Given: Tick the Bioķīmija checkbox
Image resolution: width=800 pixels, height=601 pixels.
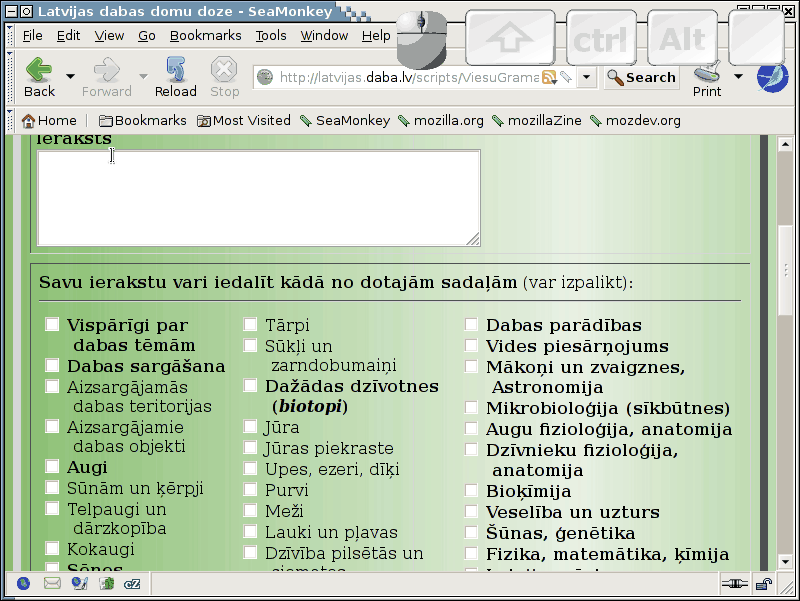Looking at the screenshot, I should tap(471, 491).
